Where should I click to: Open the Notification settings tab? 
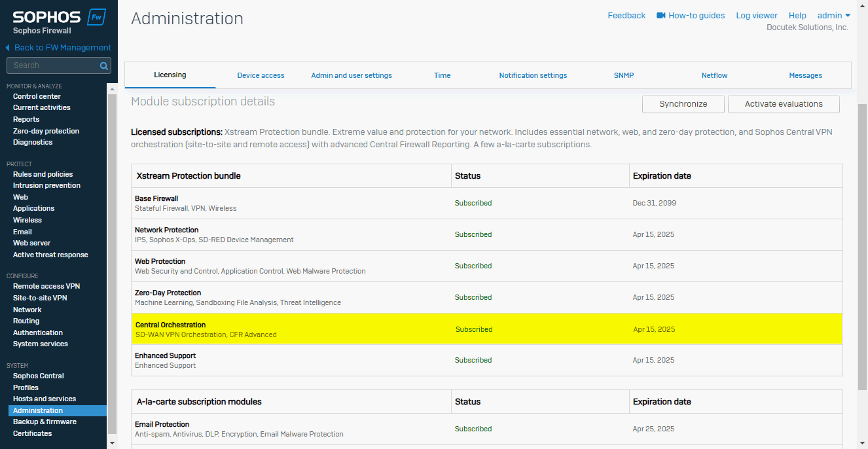[x=533, y=75]
